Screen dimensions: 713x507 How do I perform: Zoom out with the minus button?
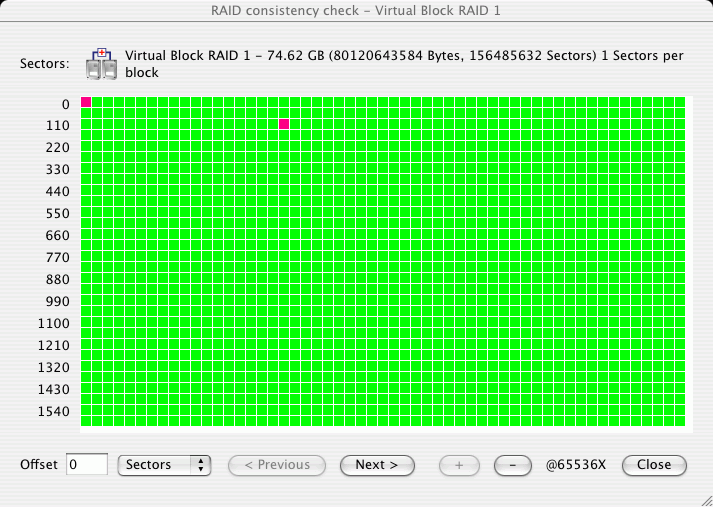click(512, 465)
